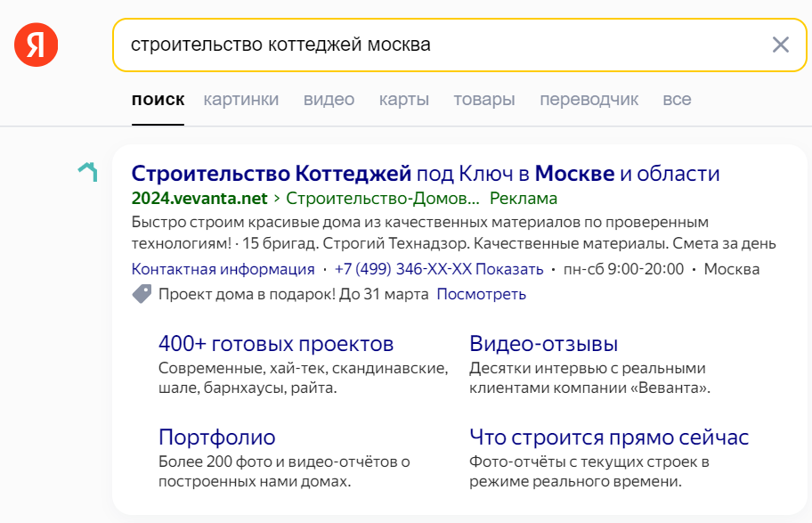Click 'Посмотреть' next to the promo offer
This screenshot has width=812, height=523.
[x=481, y=294]
